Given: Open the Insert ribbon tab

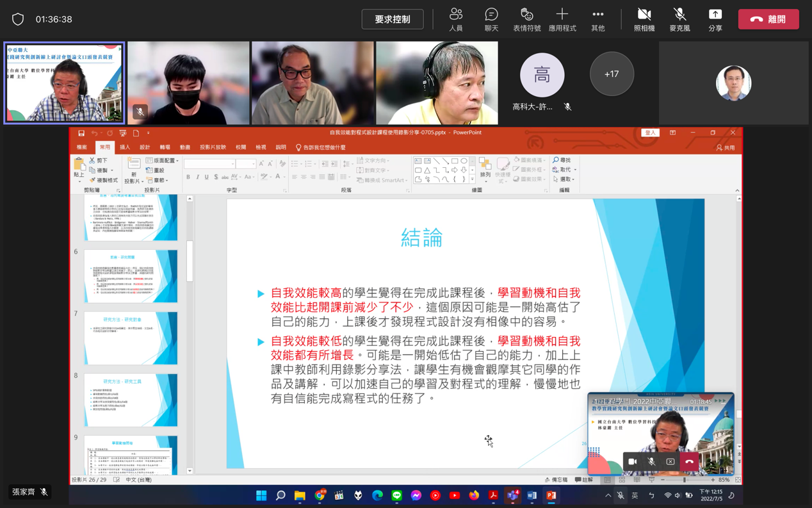Looking at the screenshot, I should click(125, 147).
